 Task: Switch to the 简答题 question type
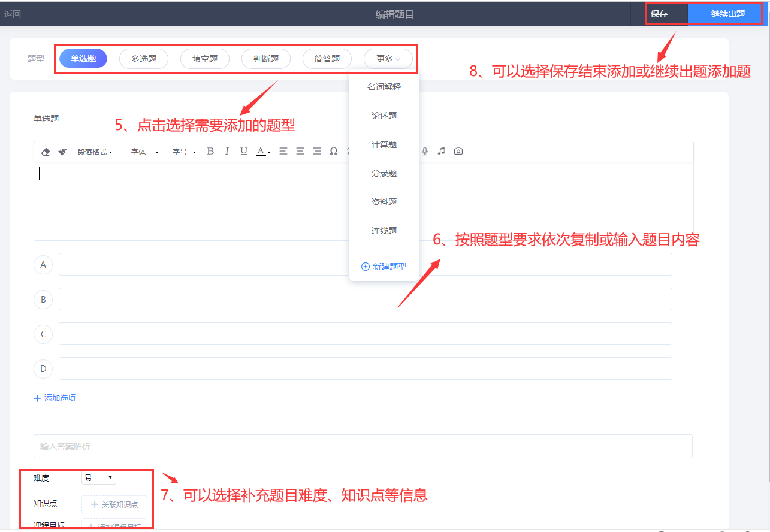point(327,59)
